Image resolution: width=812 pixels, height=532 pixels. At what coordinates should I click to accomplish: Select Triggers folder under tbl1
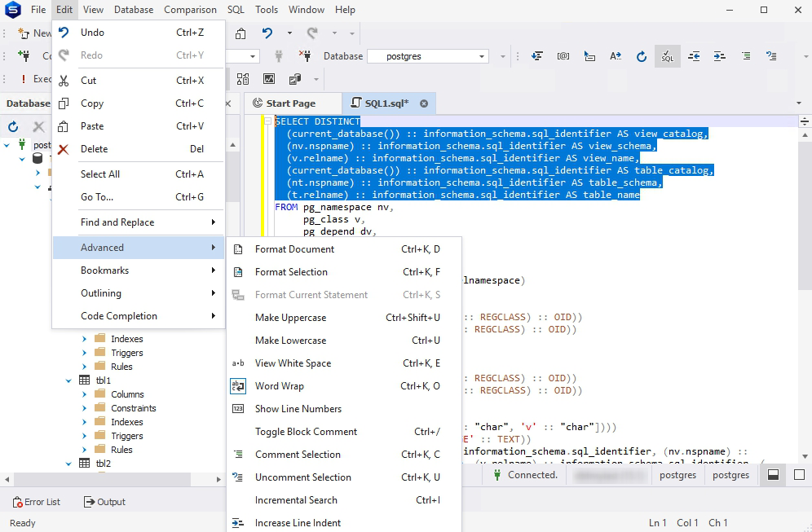pyautogui.click(x=126, y=436)
